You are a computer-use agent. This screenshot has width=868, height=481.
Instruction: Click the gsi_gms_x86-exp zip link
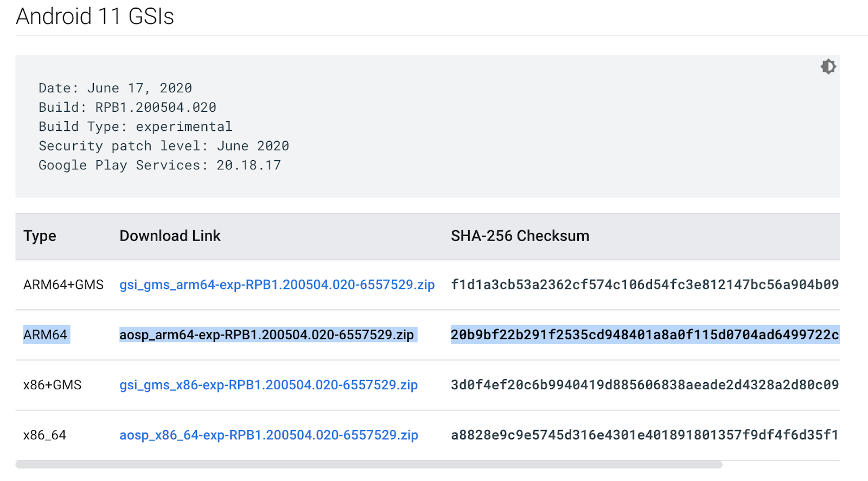click(269, 385)
